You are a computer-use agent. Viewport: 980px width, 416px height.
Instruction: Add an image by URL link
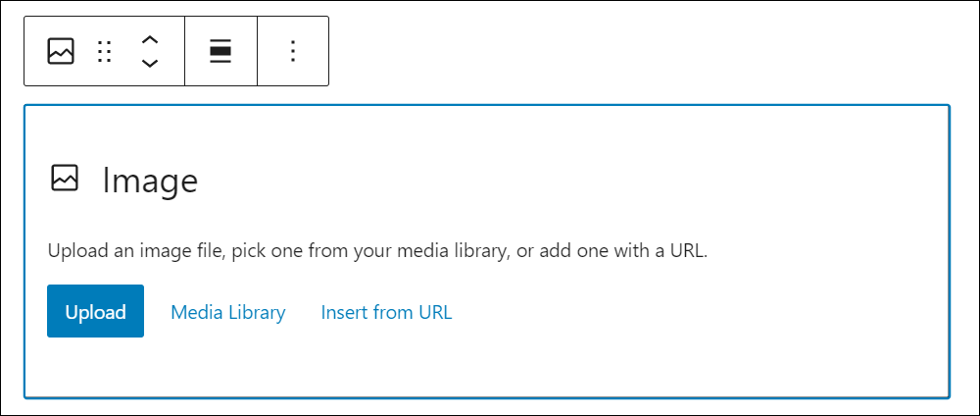(x=386, y=312)
